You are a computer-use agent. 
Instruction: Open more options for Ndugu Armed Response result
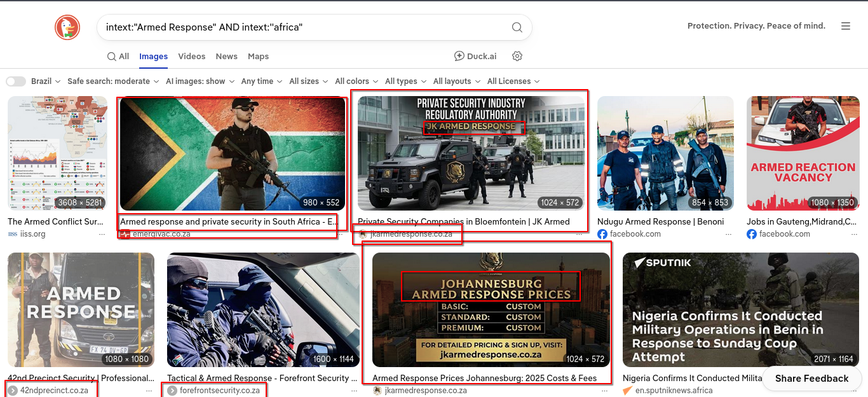click(x=728, y=234)
